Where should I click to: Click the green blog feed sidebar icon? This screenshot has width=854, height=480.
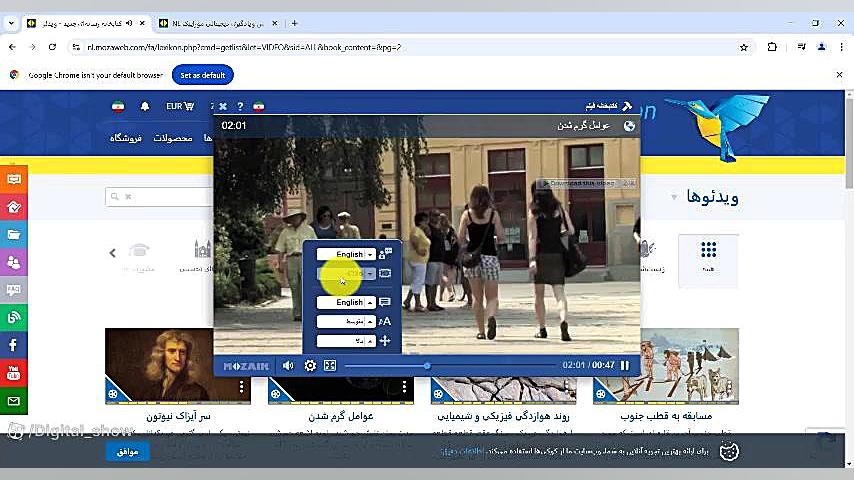[x=14, y=318]
